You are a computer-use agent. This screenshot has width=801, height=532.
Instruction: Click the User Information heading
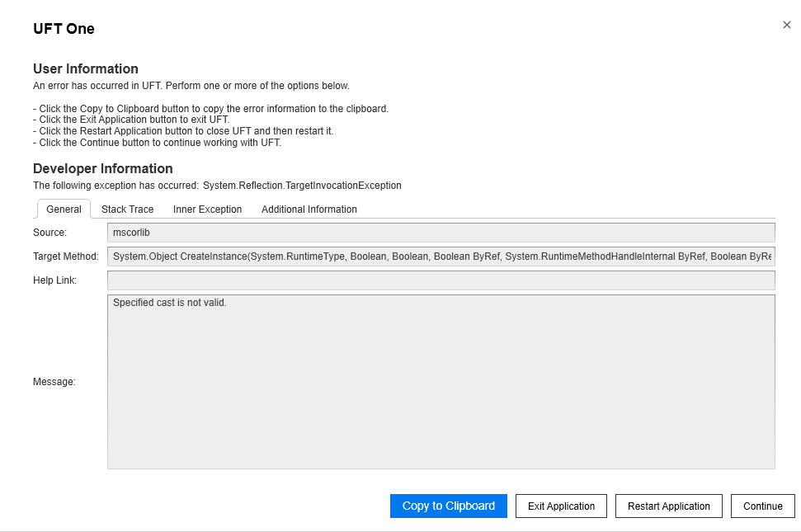pyautogui.click(x=85, y=68)
